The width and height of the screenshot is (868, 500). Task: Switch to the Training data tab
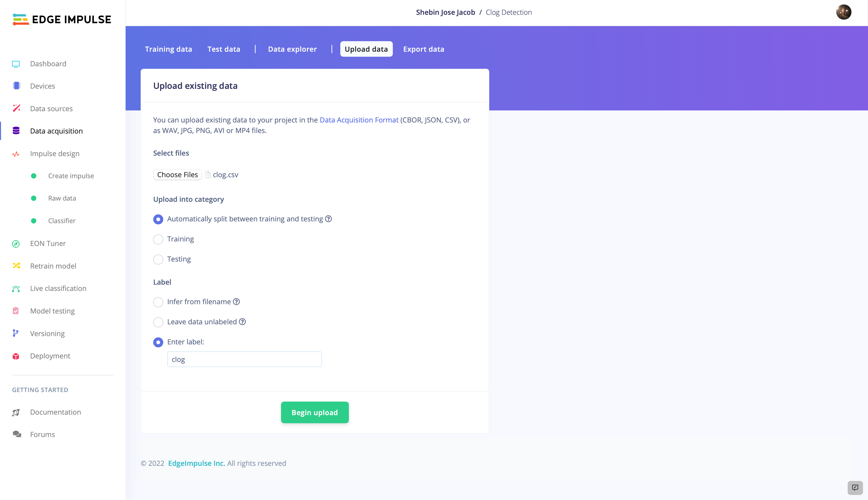point(168,49)
